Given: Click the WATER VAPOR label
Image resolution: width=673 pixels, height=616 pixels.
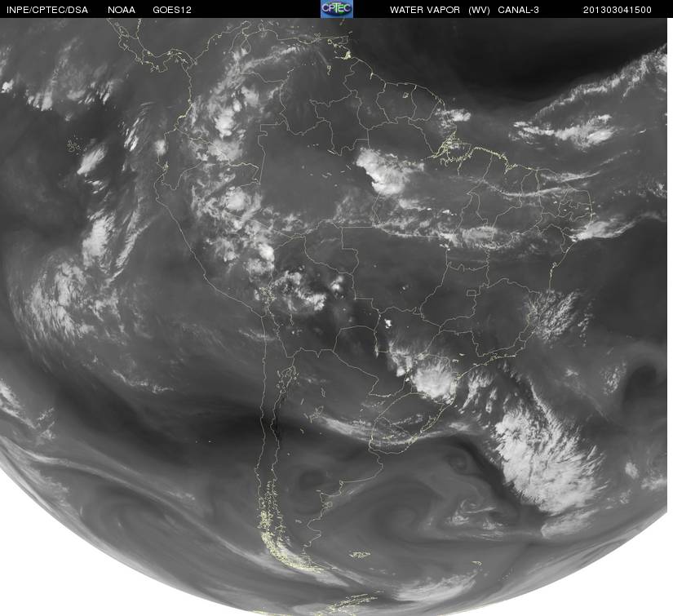Looking at the screenshot, I should click(x=425, y=10).
